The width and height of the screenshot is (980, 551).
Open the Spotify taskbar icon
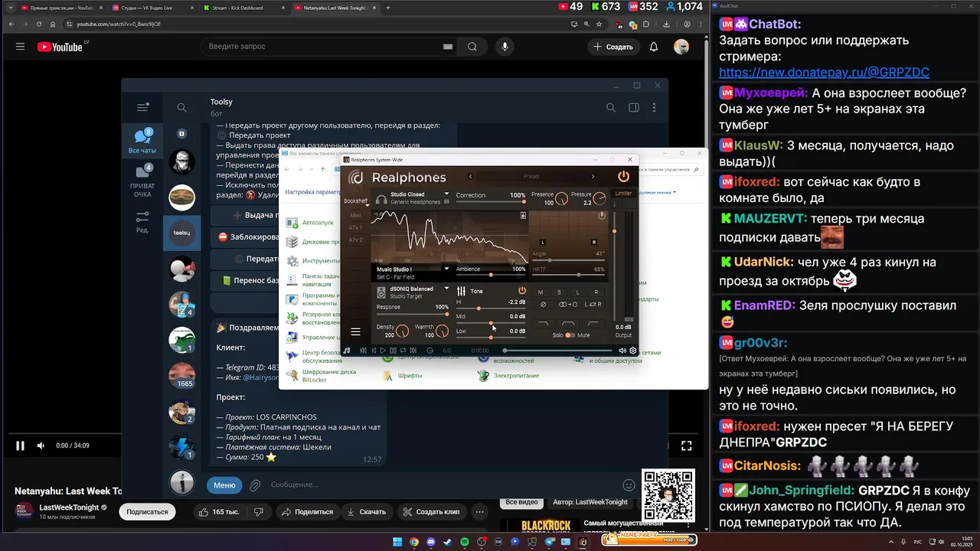pyautogui.click(x=465, y=542)
